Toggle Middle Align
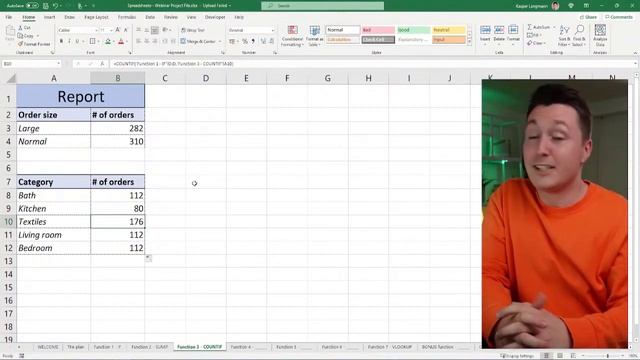This screenshot has height=360, width=640. 147,30
